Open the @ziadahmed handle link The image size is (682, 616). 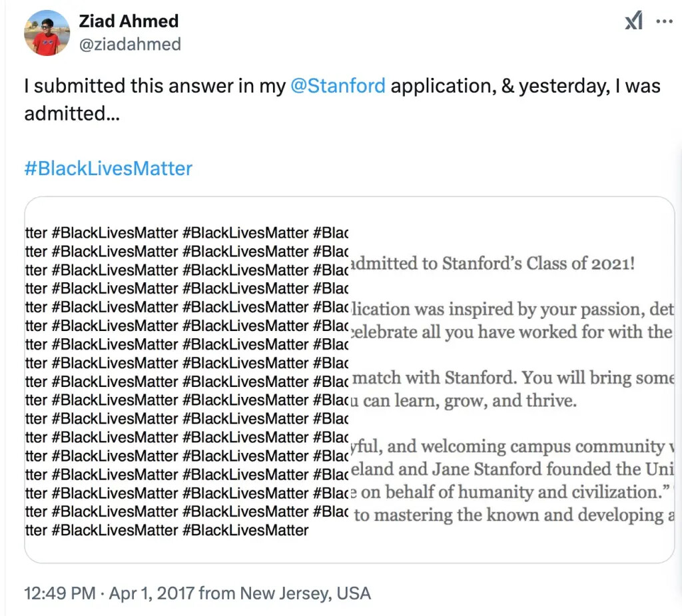[130, 45]
